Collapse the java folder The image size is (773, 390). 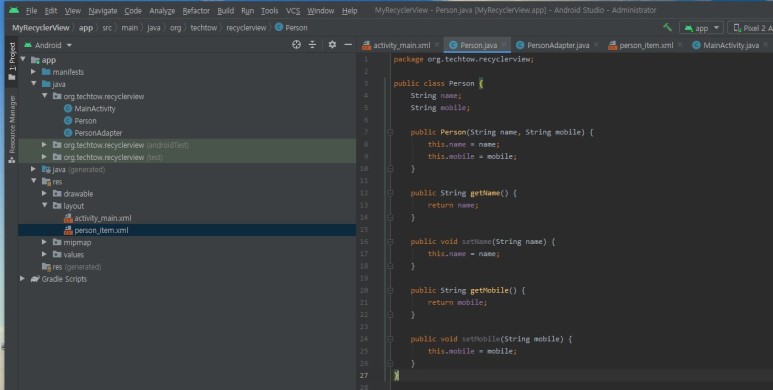tap(34, 84)
